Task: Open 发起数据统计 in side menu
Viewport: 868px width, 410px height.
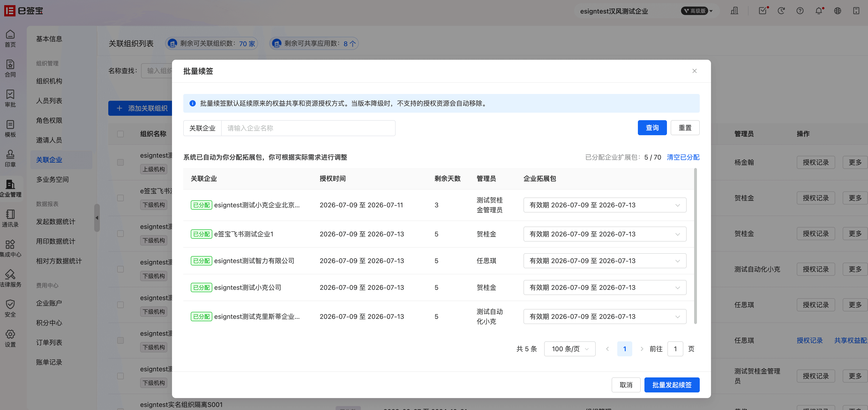Action: pyautogui.click(x=56, y=221)
